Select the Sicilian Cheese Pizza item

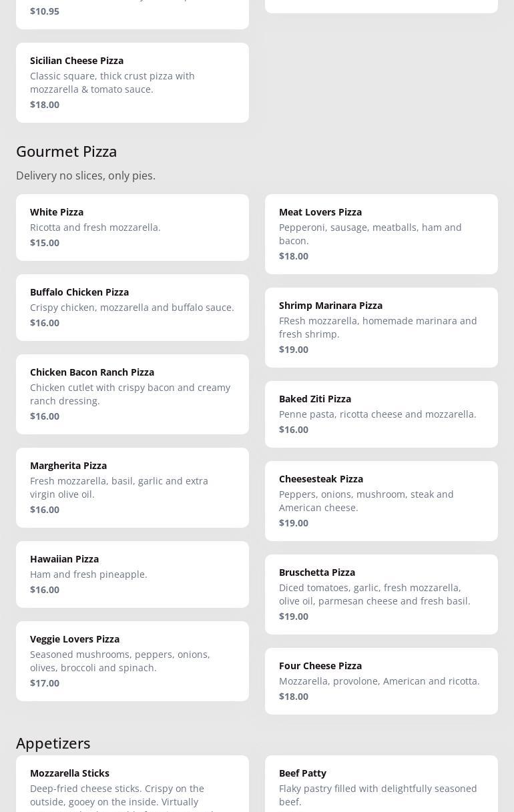click(132, 83)
